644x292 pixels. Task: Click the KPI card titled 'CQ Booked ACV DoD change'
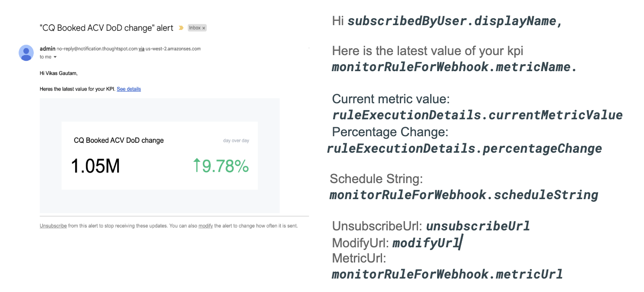click(x=160, y=156)
